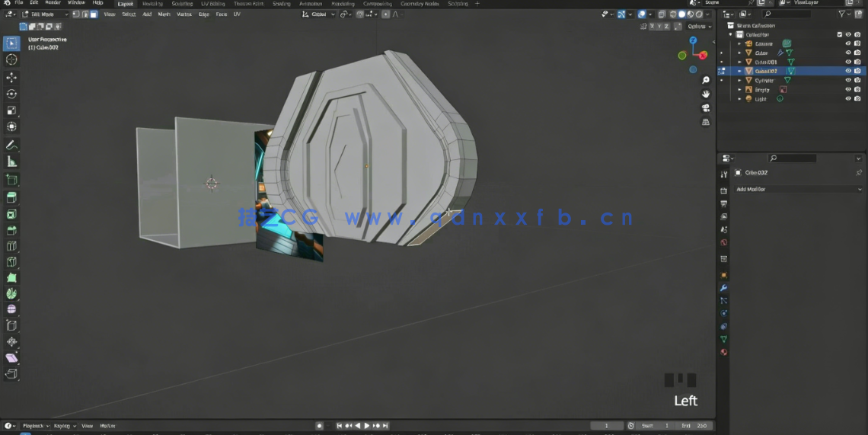This screenshot has height=435, width=868.
Task: Enable edge select mode
Action: tap(85, 14)
